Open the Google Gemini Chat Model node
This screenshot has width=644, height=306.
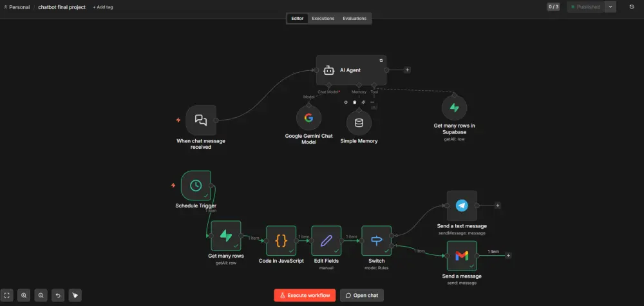pyautogui.click(x=308, y=119)
